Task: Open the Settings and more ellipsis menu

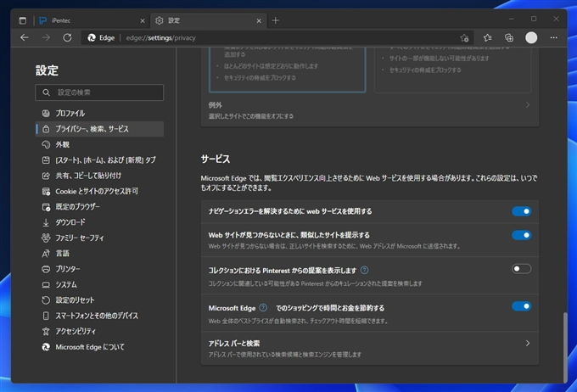Action: click(553, 37)
